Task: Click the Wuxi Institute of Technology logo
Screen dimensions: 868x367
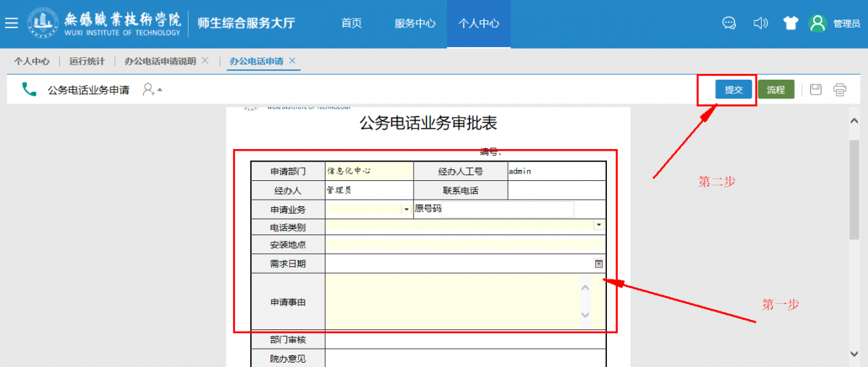Action: pos(105,23)
